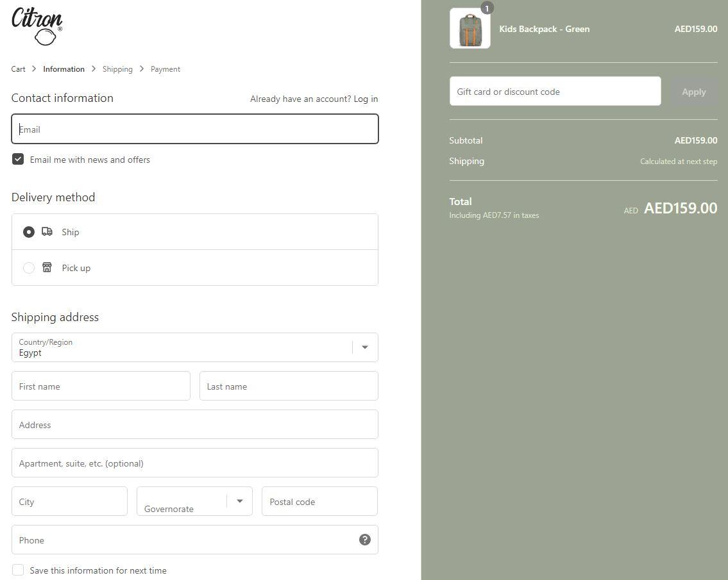This screenshot has height=580, width=728.
Task: Click the delivery truck Ship icon
Action: [x=47, y=231]
